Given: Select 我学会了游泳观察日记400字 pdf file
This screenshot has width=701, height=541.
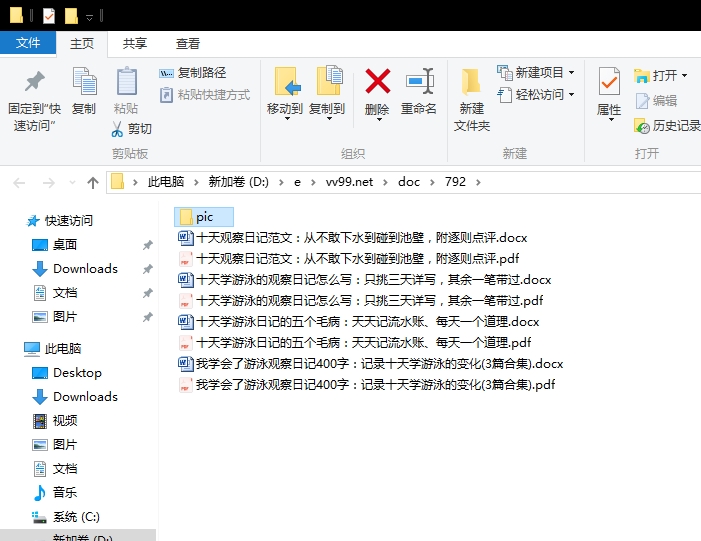Looking at the screenshot, I should (367, 385).
